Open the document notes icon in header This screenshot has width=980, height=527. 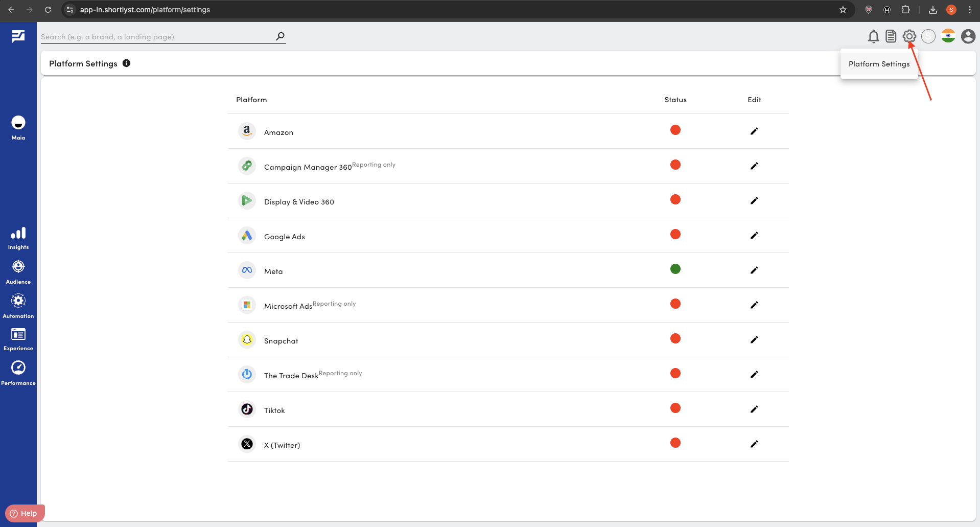pos(891,36)
